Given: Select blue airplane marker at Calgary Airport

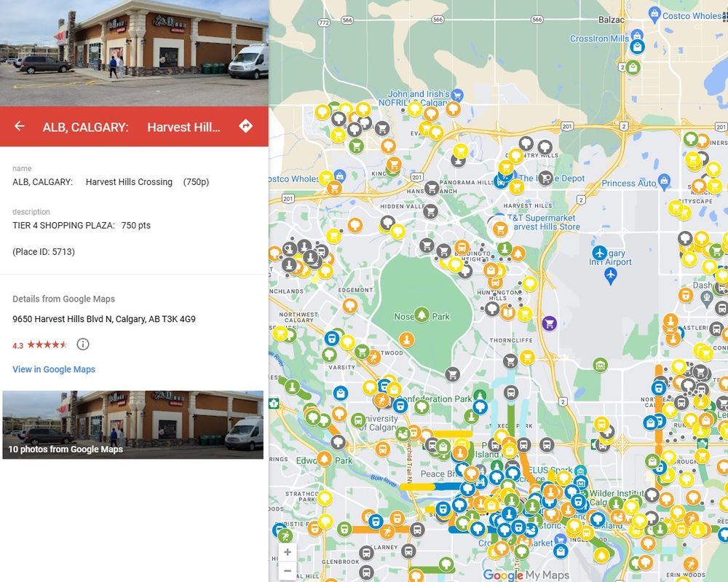Looking at the screenshot, I should pyautogui.click(x=599, y=253).
